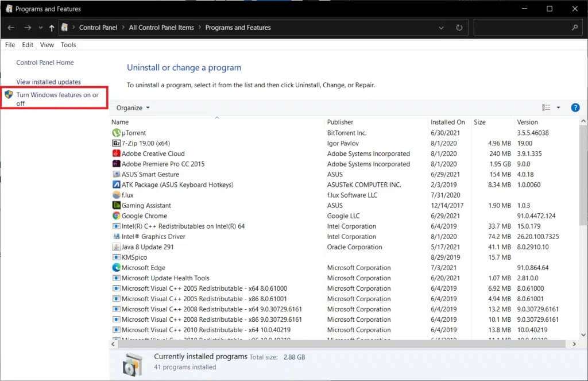Go to Control Panel breadcrumb

(98, 28)
